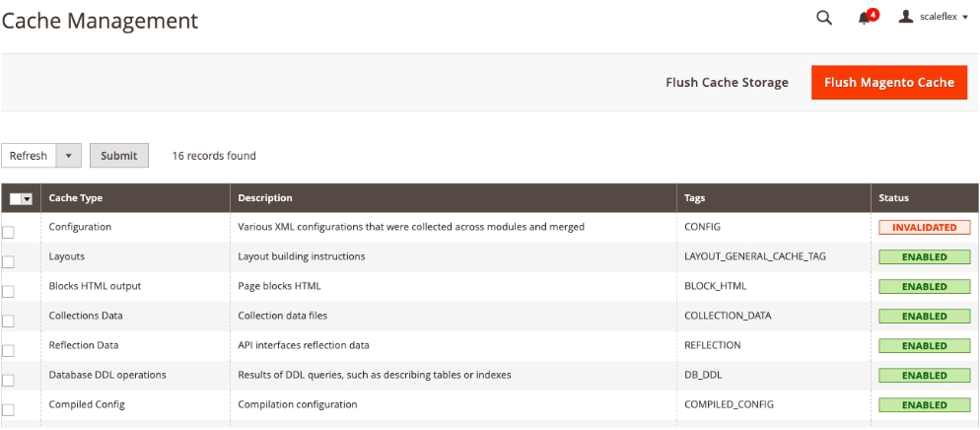This screenshot has height=430, width=980.
Task: Toggle the Reflection Data checkbox
Action: coord(9,351)
